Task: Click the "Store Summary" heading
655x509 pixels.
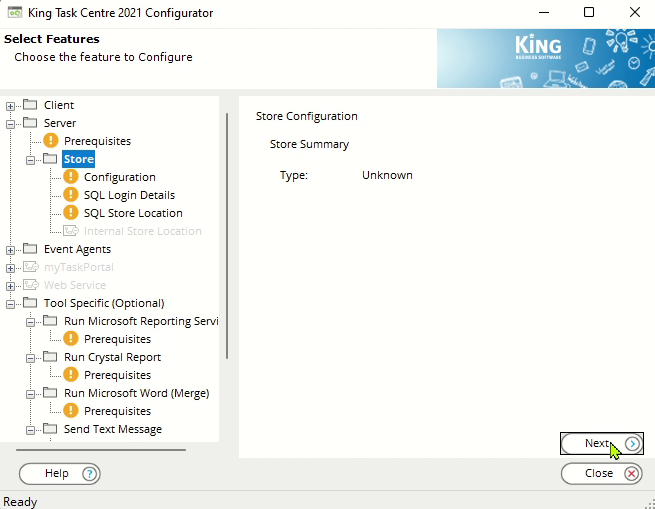Action: tap(309, 144)
